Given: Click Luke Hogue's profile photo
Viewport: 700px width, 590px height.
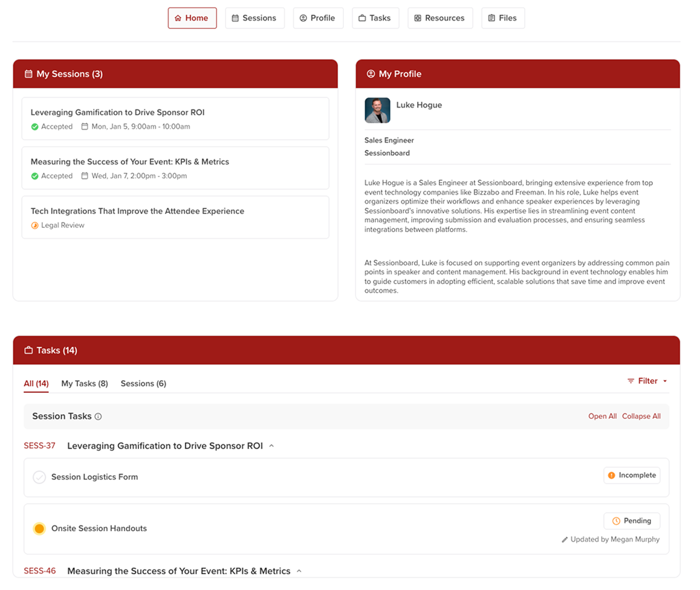Looking at the screenshot, I should coord(377,110).
